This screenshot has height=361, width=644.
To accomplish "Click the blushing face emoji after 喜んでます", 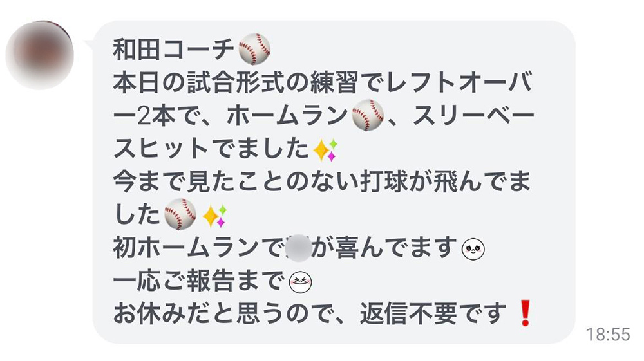I will [473, 249].
